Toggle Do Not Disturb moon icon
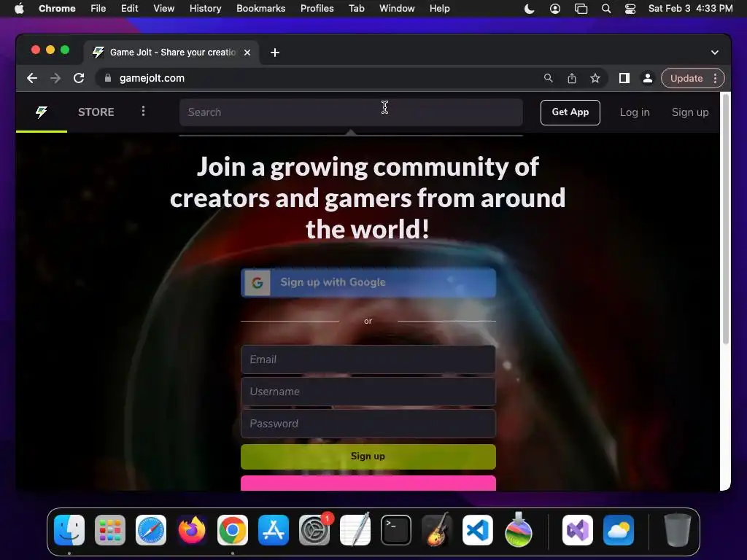This screenshot has width=747, height=560. (x=529, y=9)
